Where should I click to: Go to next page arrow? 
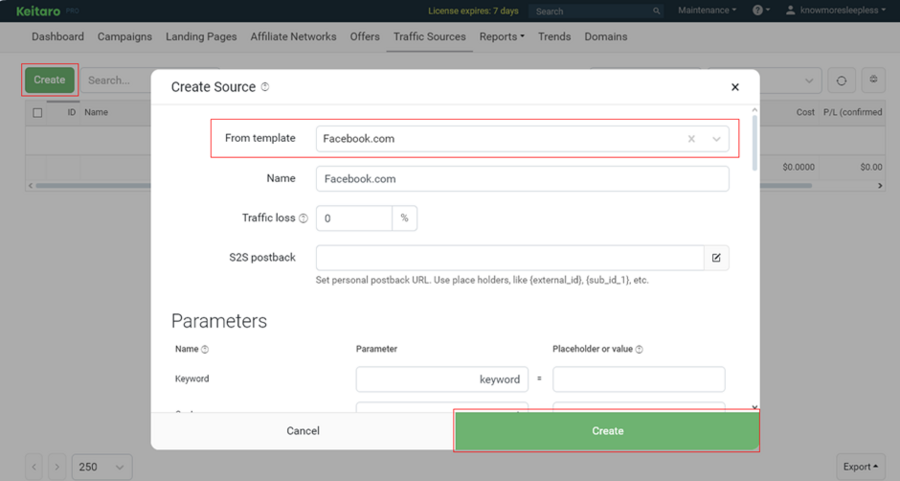[57, 467]
